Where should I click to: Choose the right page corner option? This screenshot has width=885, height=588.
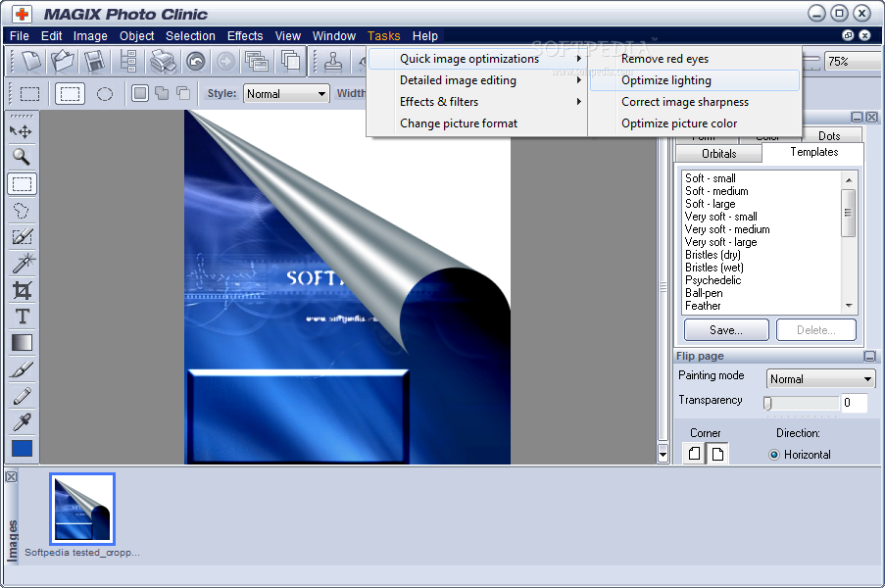click(717, 453)
